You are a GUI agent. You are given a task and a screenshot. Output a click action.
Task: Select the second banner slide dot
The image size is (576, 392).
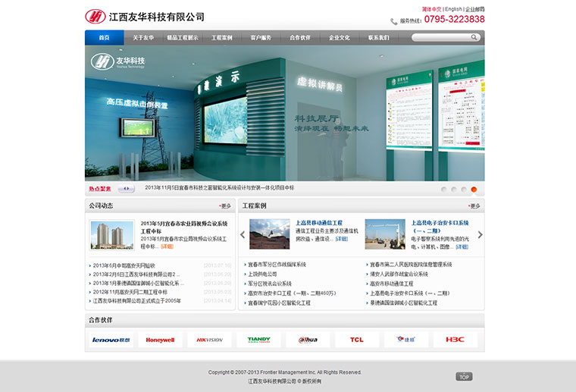point(454,189)
